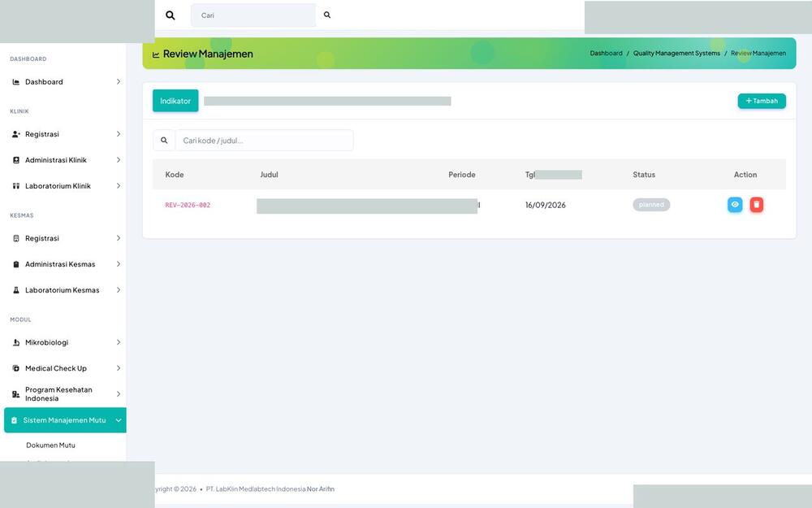The height and width of the screenshot is (508, 812).
Task: Select the REV-2026-002 code text
Action: point(188,206)
